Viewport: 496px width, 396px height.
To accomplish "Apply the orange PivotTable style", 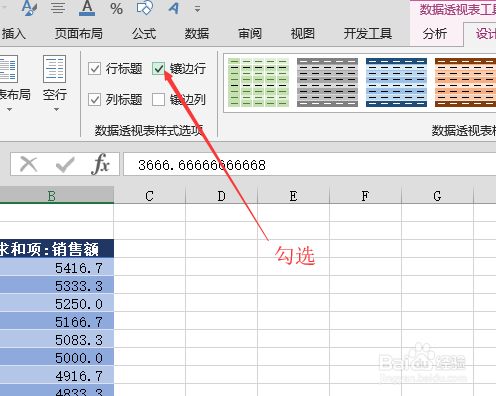I will [465, 82].
